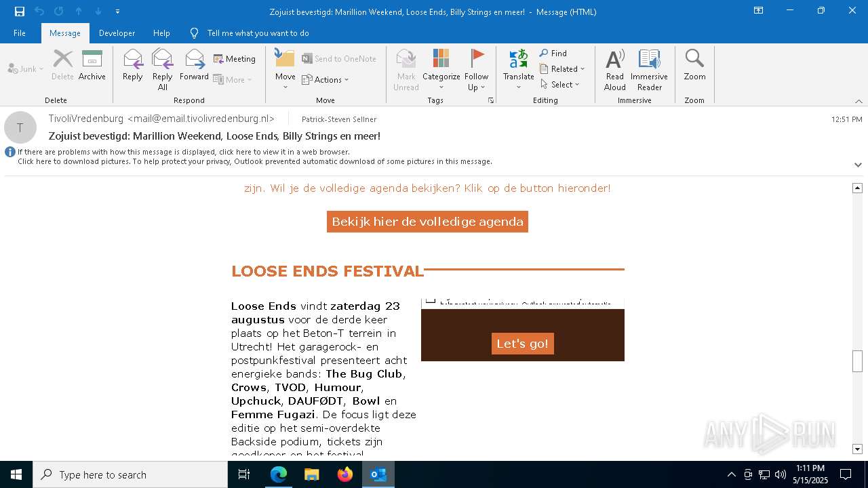This screenshot has width=868, height=488.
Task: Collapse the ribbon with the chevron
Action: (x=859, y=101)
